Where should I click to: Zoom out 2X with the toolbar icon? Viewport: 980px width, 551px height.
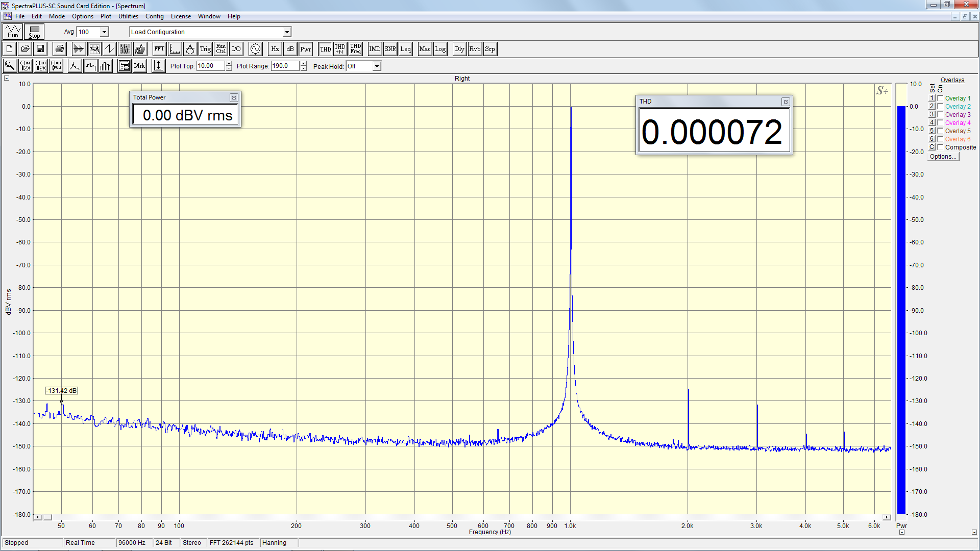pyautogui.click(x=41, y=66)
